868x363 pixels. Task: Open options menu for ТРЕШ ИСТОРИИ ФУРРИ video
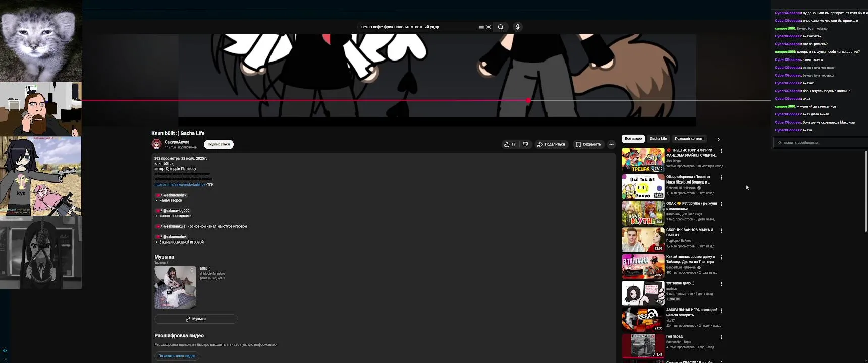tap(721, 151)
